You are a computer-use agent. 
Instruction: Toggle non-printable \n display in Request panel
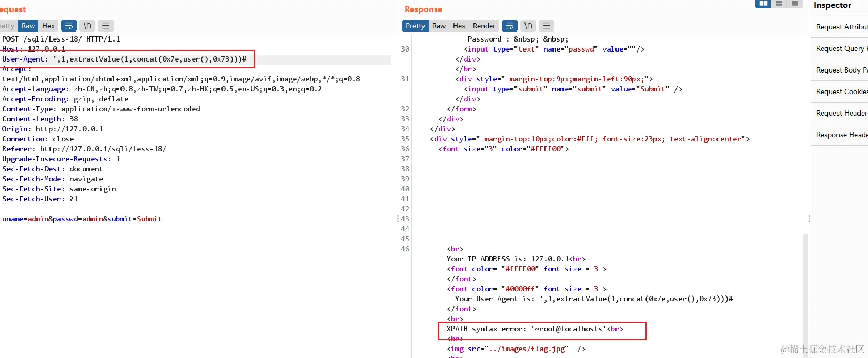[x=87, y=26]
